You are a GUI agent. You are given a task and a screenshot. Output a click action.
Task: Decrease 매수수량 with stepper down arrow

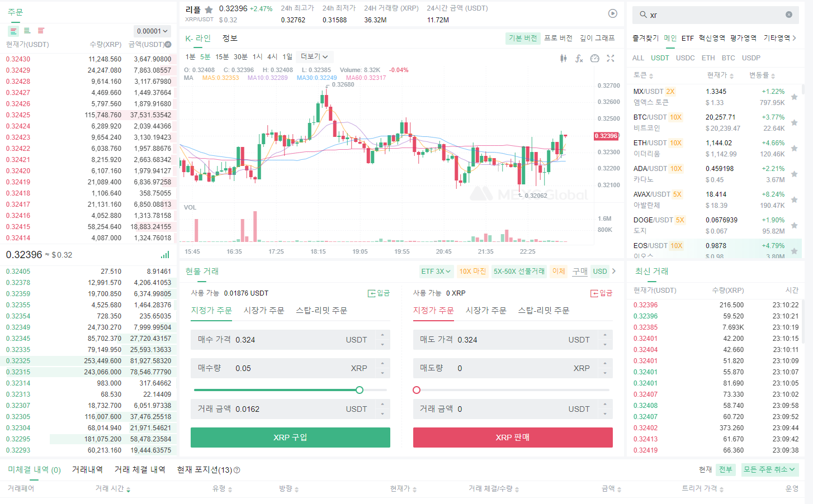[382, 373]
